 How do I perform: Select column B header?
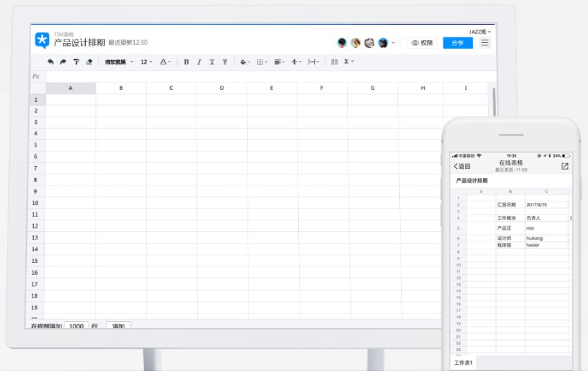[121, 88]
